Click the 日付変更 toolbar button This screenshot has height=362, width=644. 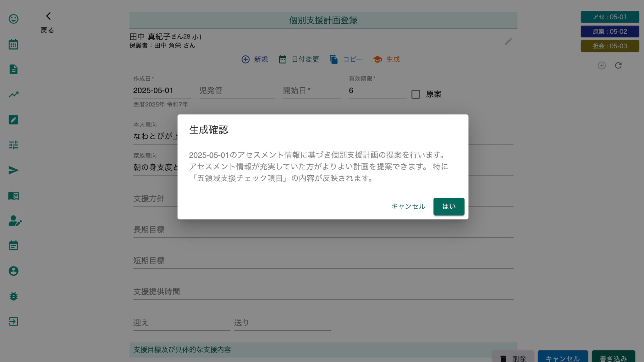[299, 59]
